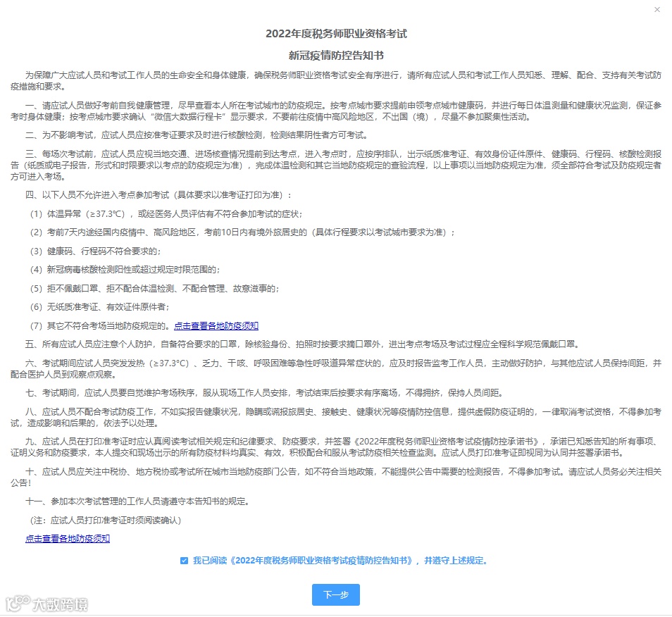672x617 pixels.
Task: Click the note (注：应试人员打印准考证时须阅读确认)
Action: (106, 521)
